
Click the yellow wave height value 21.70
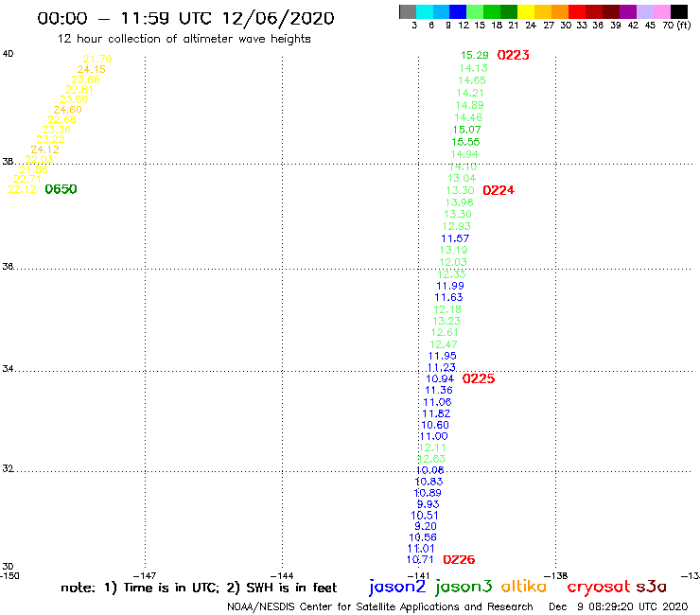(x=97, y=59)
